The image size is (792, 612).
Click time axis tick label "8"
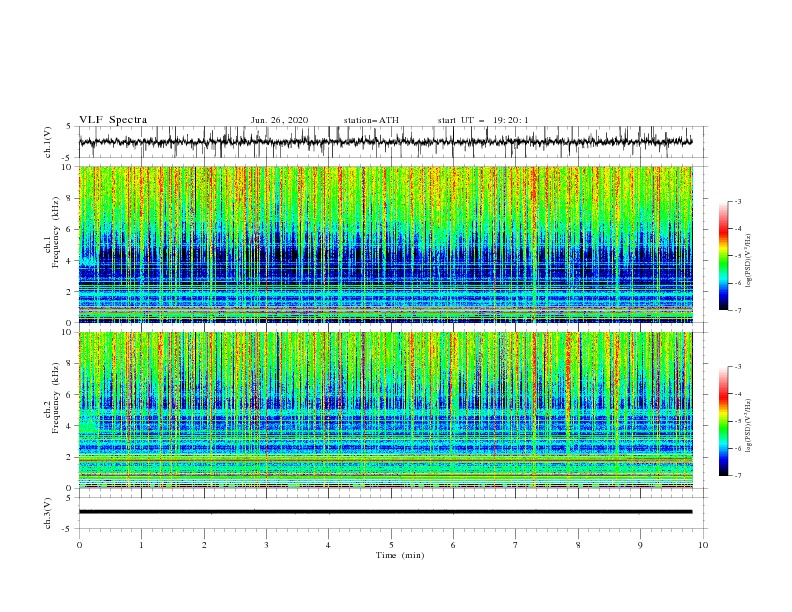click(578, 545)
